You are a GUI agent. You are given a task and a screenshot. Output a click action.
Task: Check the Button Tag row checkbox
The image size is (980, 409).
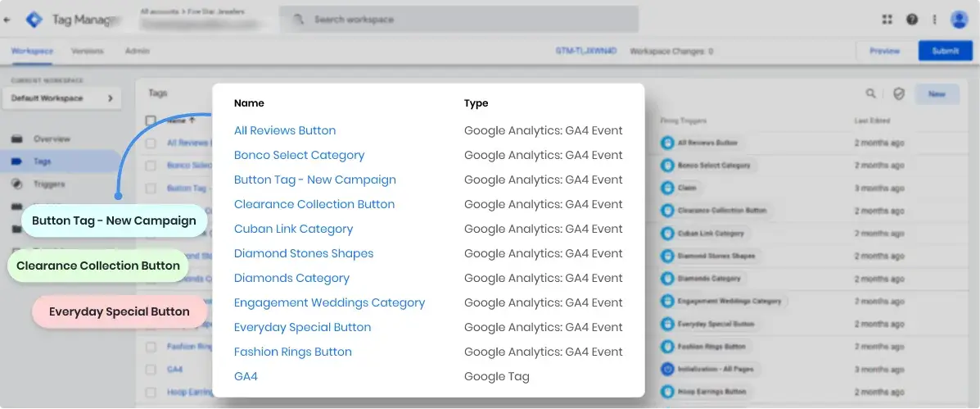(151, 188)
